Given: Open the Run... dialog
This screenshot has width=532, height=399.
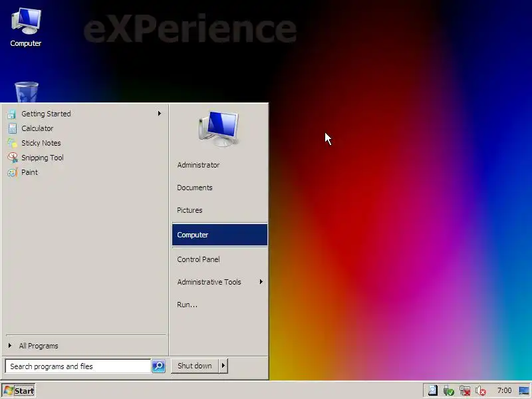Looking at the screenshot, I should (x=219, y=305).
